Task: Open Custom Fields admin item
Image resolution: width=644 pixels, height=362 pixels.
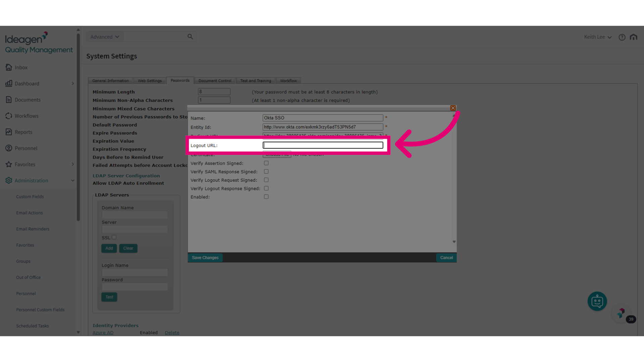Action: [30, 197]
